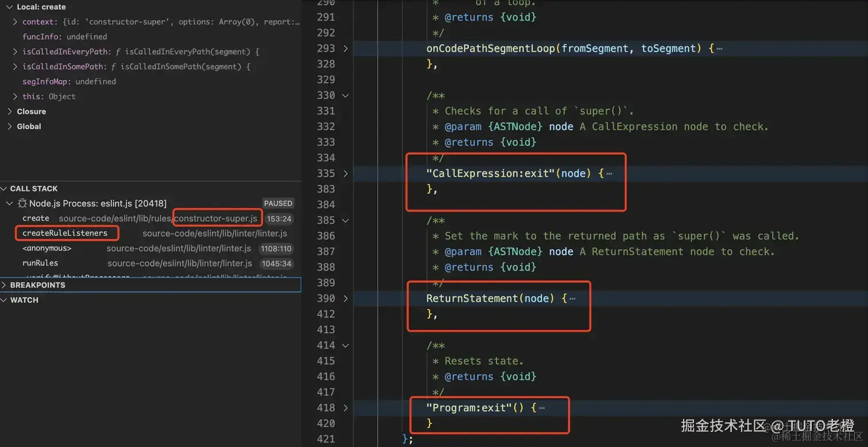Expand the WATCH section
Image resolution: width=868 pixels, height=447 pixels.
point(4,300)
